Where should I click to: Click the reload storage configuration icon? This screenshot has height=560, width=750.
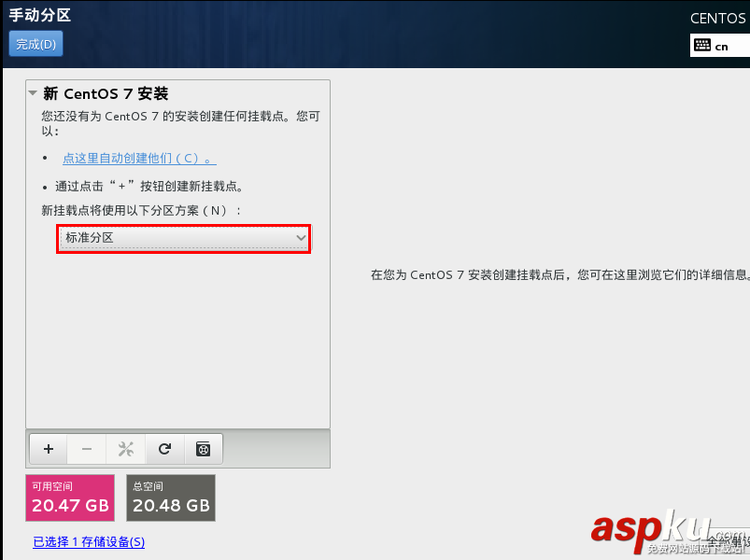click(x=165, y=449)
